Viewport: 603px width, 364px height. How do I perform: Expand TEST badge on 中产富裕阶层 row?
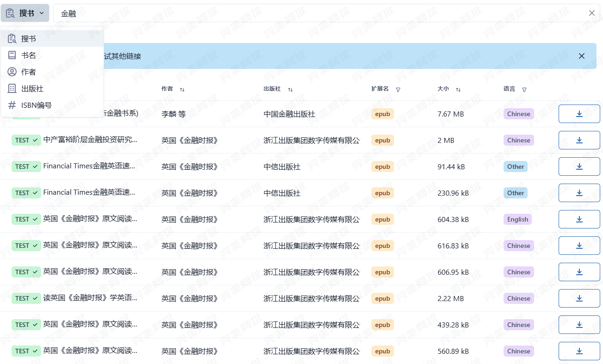click(26, 140)
